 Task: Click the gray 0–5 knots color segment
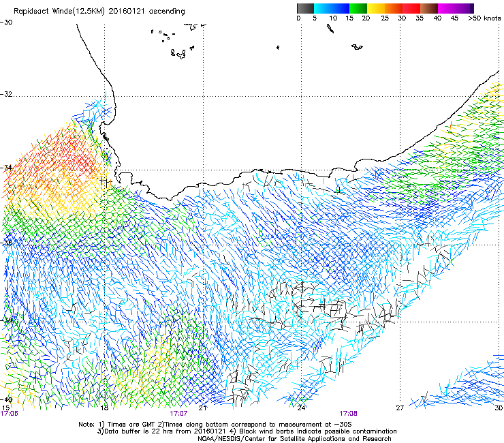click(305, 8)
